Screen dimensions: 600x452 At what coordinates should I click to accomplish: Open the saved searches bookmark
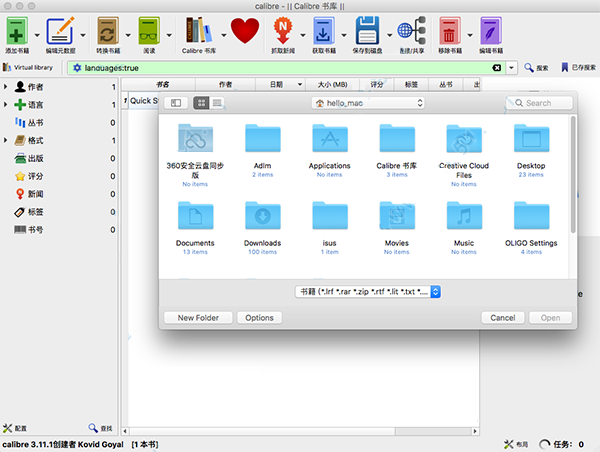(x=578, y=68)
